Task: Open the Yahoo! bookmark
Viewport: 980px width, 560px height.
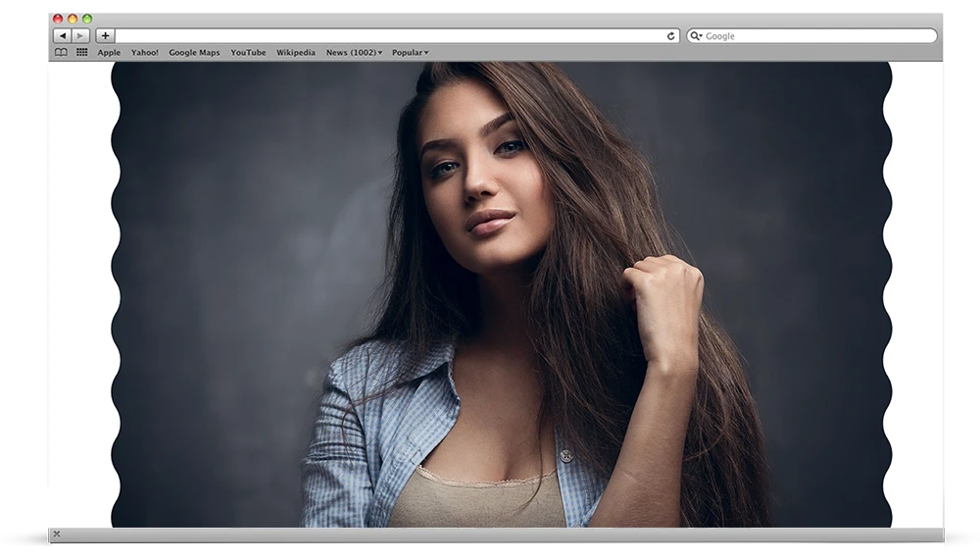Action: (x=144, y=53)
